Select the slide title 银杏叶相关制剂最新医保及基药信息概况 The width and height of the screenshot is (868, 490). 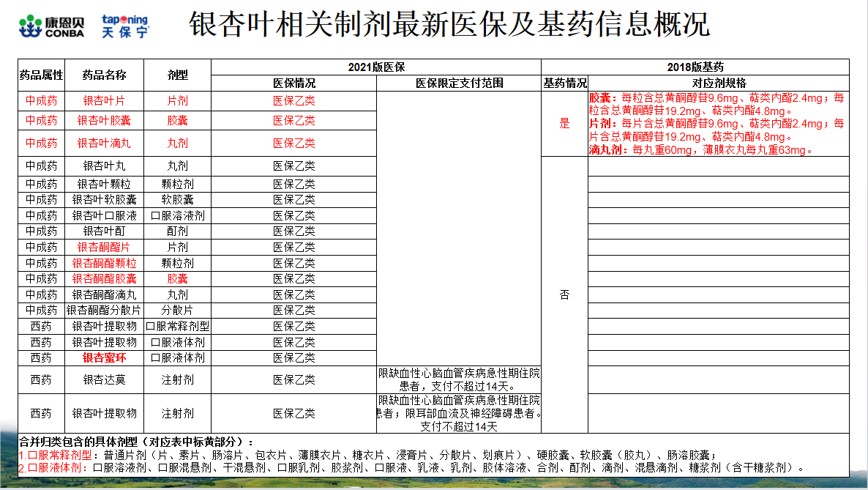pos(449,24)
